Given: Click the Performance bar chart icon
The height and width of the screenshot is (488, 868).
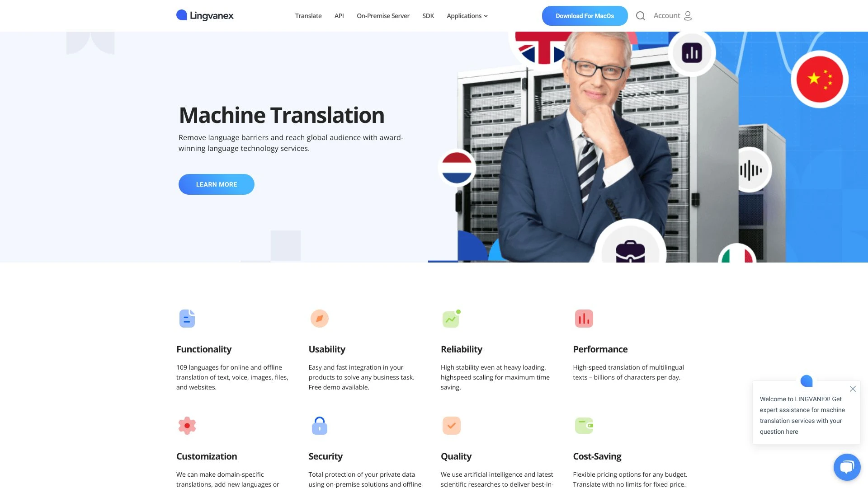Looking at the screenshot, I should tap(583, 318).
